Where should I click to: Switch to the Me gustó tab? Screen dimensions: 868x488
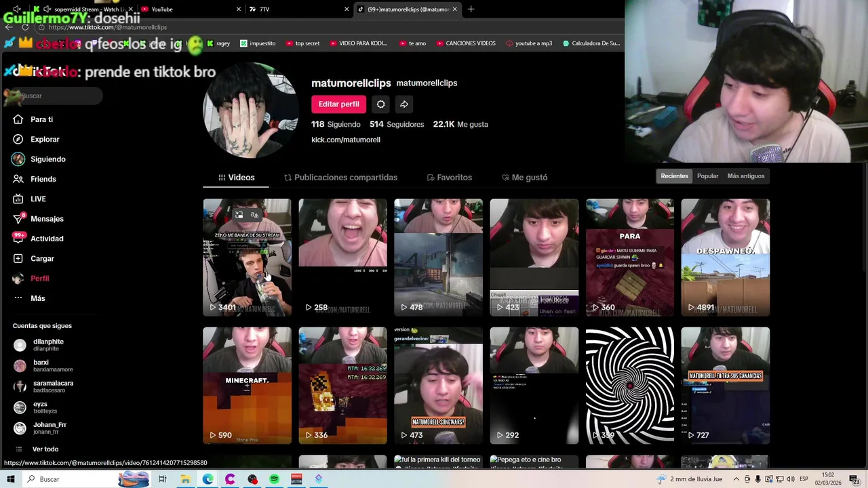524,178
